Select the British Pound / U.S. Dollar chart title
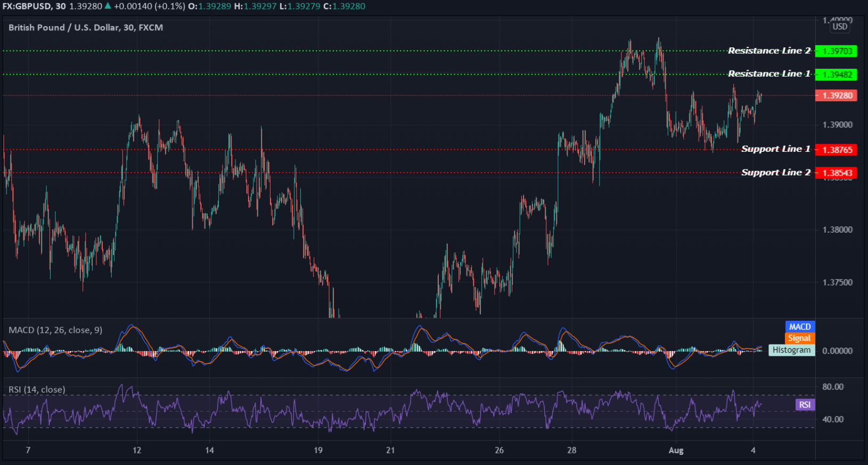Image resolution: width=868 pixels, height=465 pixels. [86, 28]
